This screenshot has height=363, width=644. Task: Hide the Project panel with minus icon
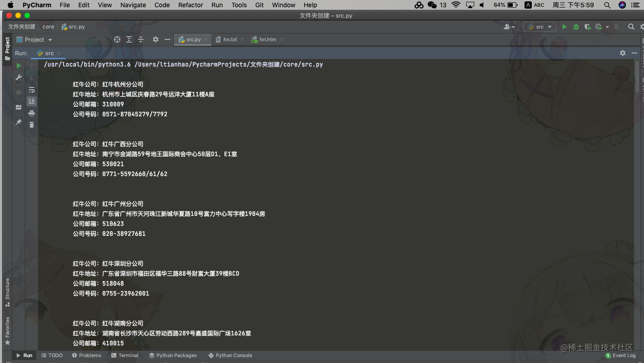pos(167,39)
